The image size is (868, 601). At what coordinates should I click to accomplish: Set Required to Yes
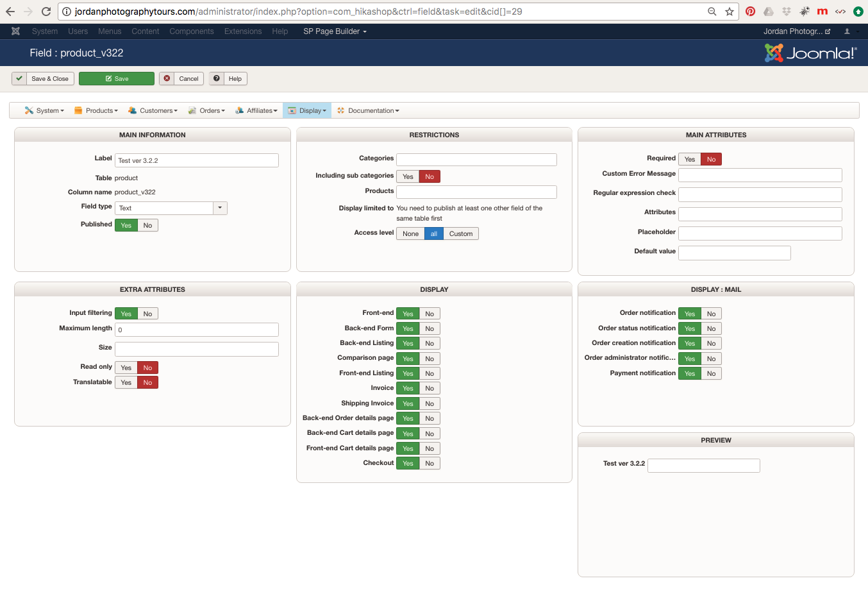690,159
